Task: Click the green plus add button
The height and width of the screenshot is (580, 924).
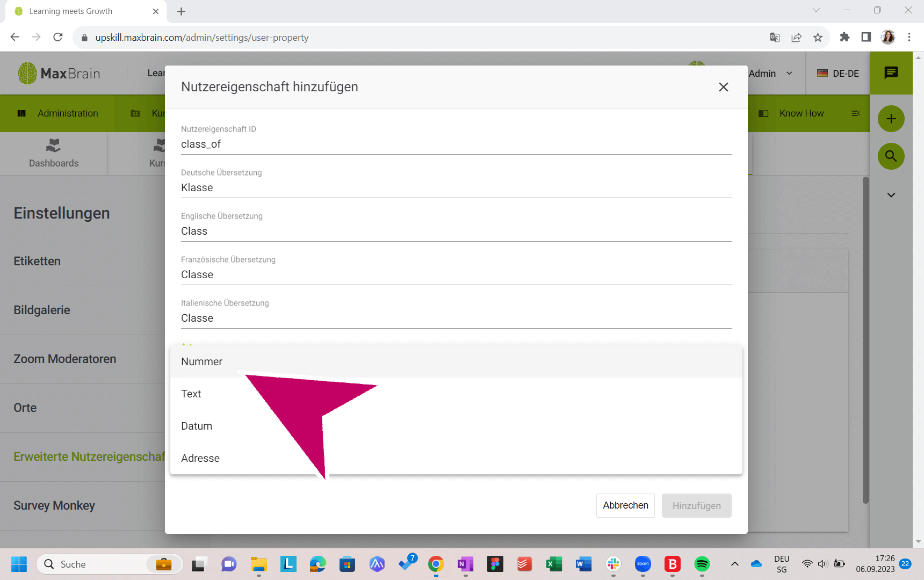Action: (x=891, y=119)
